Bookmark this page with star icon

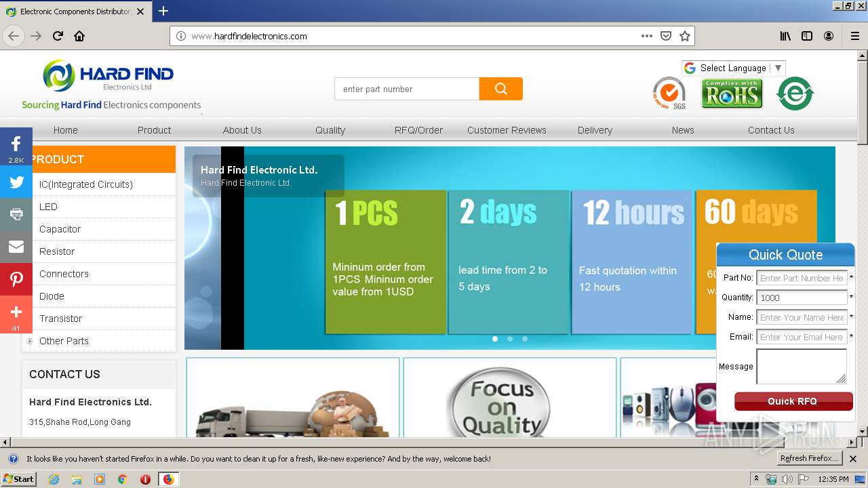point(685,36)
